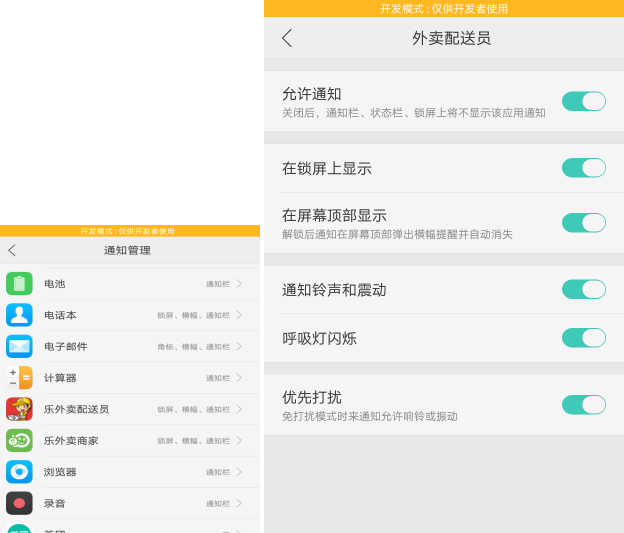Tap the 乐外卖配送员 delivery rider icon

click(19, 409)
